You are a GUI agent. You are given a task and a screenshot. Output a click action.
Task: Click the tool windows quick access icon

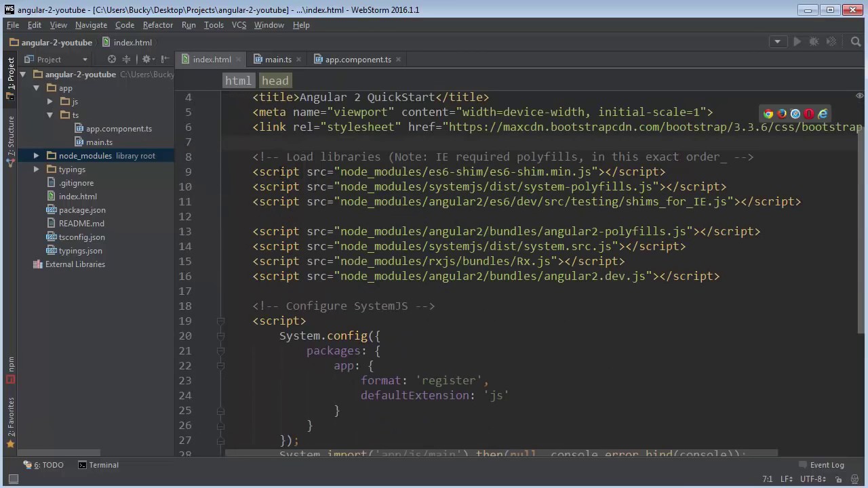(x=13, y=479)
